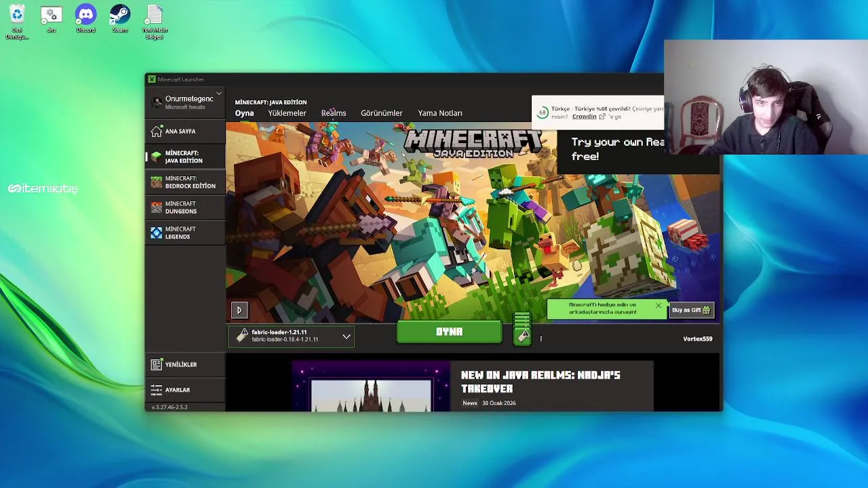
Task: Expand the account dropdown chevron
Action: (x=219, y=94)
